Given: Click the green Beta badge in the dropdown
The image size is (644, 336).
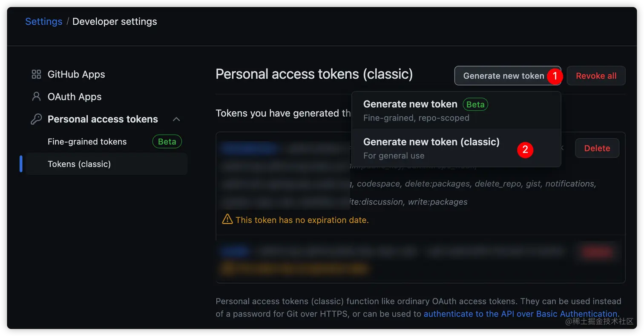Looking at the screenshot, I should pos(475,104).
